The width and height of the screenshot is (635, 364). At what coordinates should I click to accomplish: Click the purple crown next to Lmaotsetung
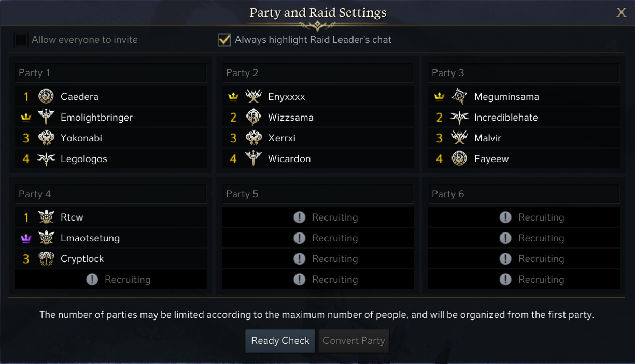coord(26,238)
